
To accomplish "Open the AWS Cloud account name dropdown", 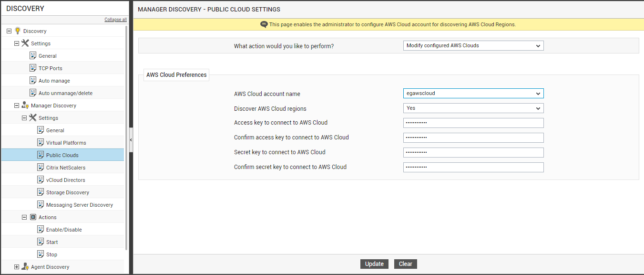I will (x=473, y=94).
